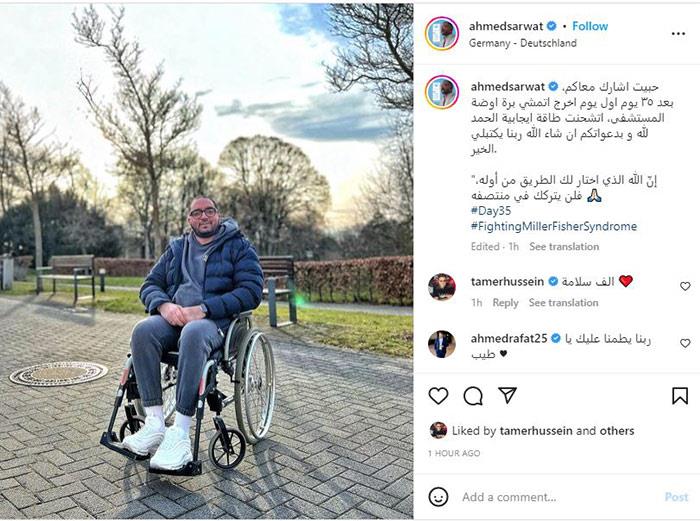The image size is (700, 521).
Task: Open ahmedrafat25's profile from comment username
Action: pos(509,339)
